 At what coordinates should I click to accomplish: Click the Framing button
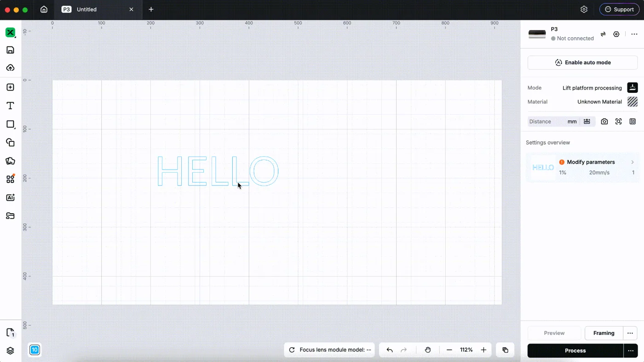(604, 333)
